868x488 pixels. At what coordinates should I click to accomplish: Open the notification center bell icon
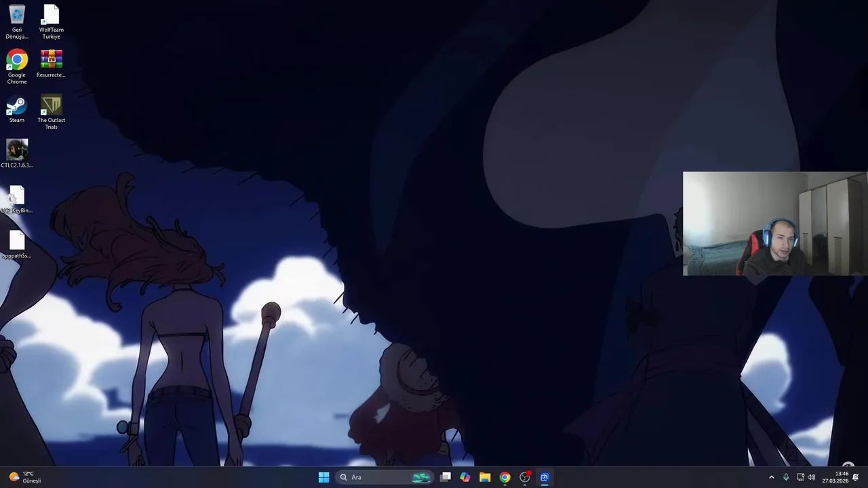(856, 477)
